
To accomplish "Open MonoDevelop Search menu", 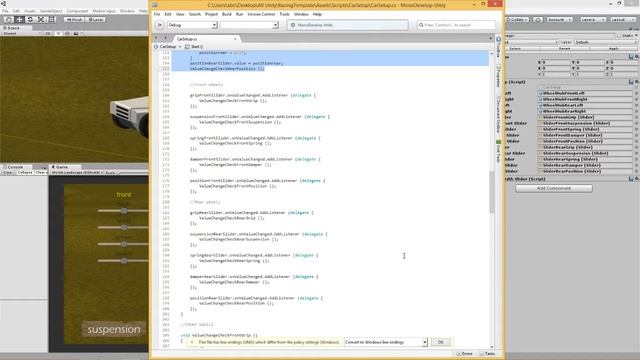I will coord(195,14).
